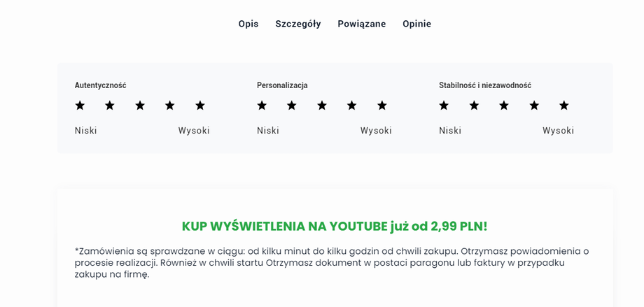Select the Powiązane tab
Viewport: 644px width, 307px height.
(362, 24)
